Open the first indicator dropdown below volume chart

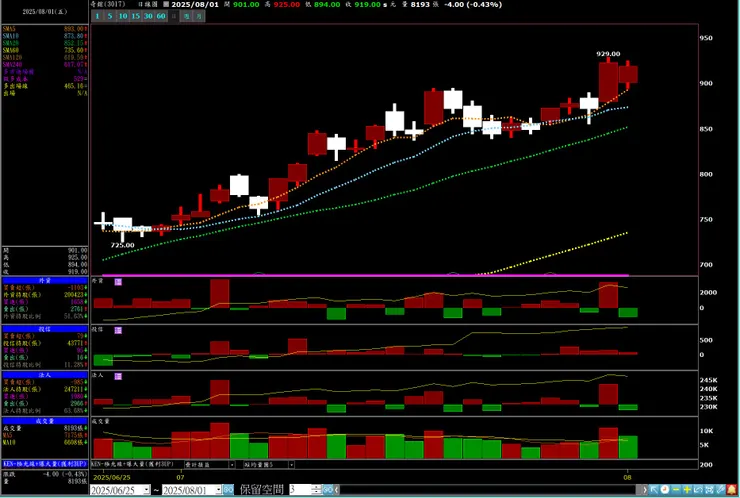click(232, 465)
